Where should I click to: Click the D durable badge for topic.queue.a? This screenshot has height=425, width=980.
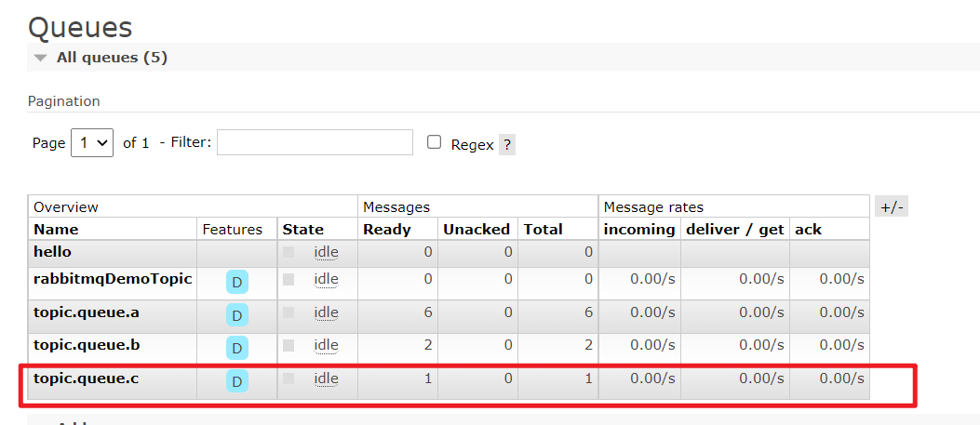(237, 316)
